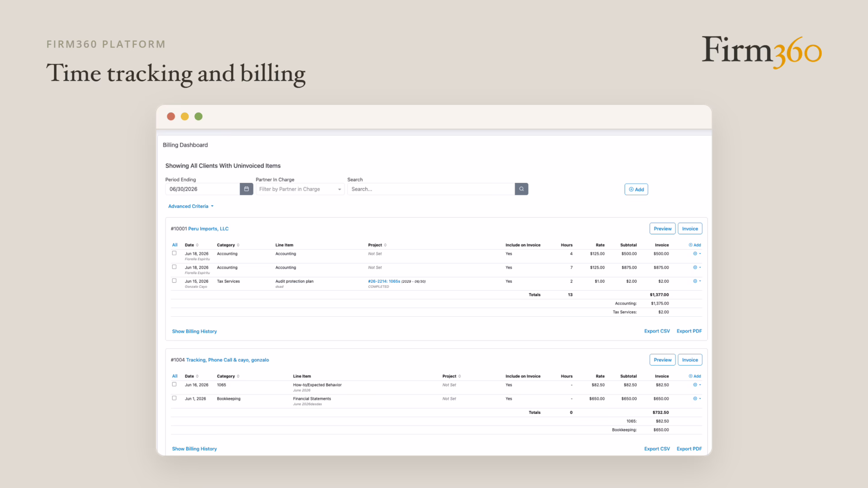The height and width of the screenshot is (488, 868).
Task: Check the Jun 18 Accounting 7-hour row
Action: 174,267
